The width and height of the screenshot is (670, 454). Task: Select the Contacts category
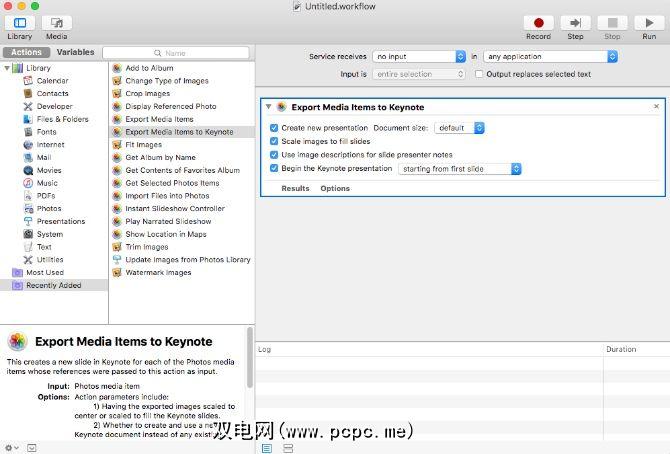[x=52, y=94]
